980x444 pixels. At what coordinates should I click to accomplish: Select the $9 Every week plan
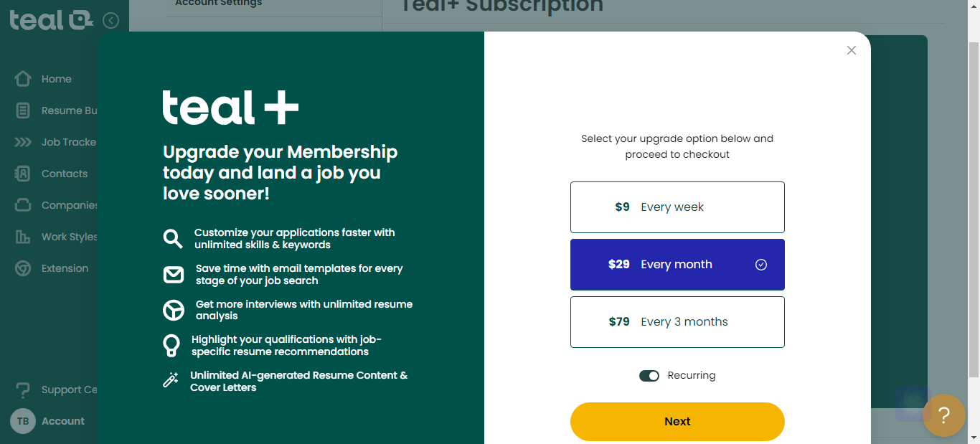pyautogui.click(x=677, y=207)
